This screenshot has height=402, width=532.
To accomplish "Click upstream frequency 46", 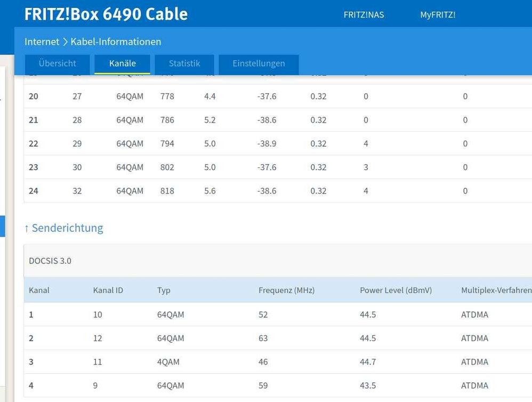I will (x=263, y=363).
